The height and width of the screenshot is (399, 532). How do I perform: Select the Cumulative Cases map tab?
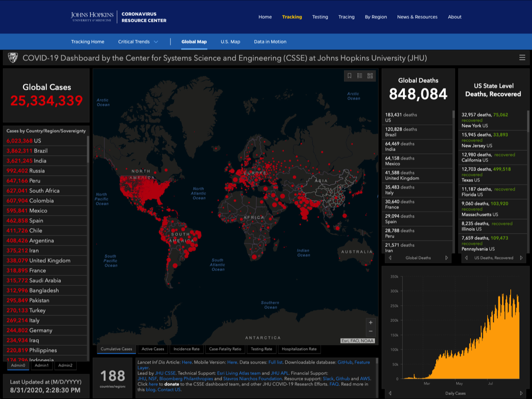[x=117, y=349]
